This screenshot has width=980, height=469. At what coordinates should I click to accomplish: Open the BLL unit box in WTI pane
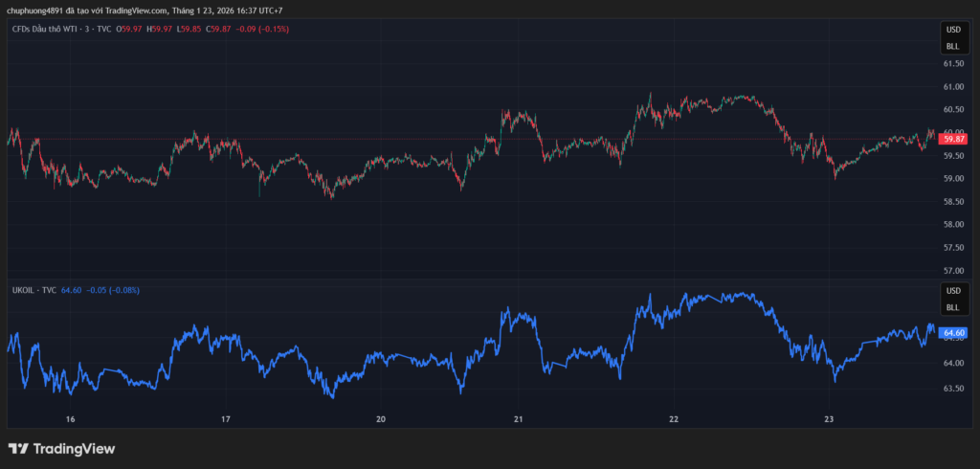952,46
